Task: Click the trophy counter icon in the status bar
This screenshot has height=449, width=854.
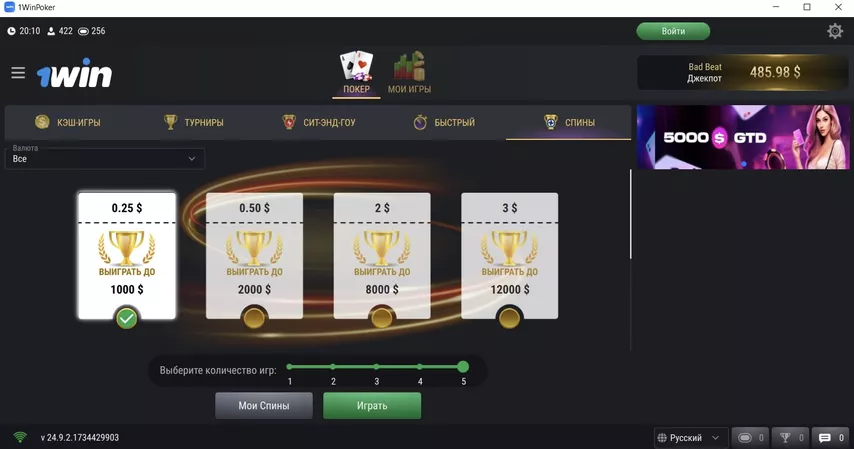Action: [x=785, y=438]
